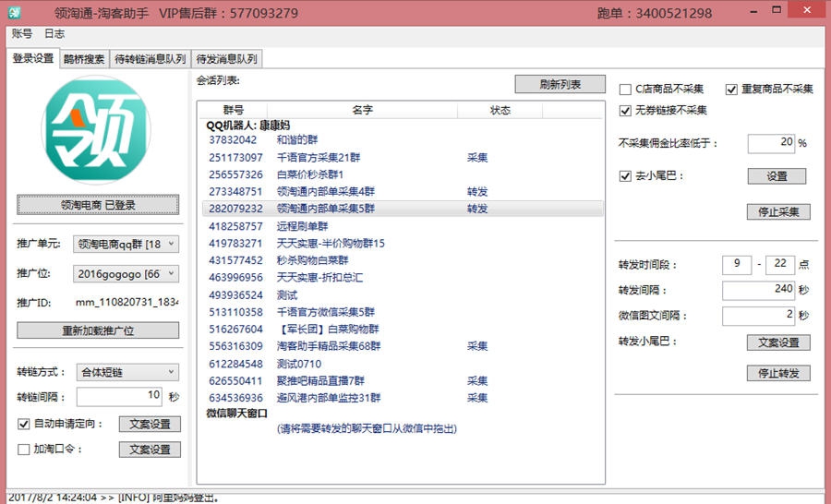831x504 pixels.
Task: Click 文案设置 next to 转发小尾巴
Action: (778, 342)
